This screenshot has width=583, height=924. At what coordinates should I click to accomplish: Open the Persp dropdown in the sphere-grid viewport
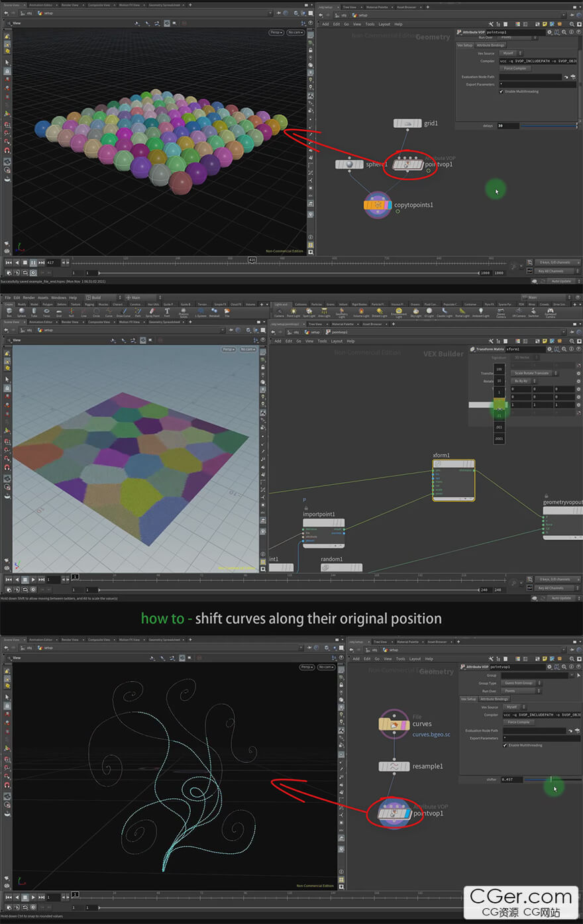pyautogui.click(x=276, y=32)
